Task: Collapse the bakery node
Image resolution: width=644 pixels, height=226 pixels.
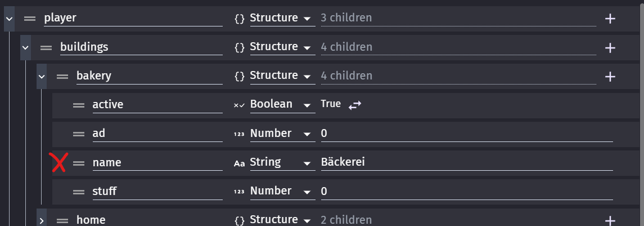Action: click(42, 76)
